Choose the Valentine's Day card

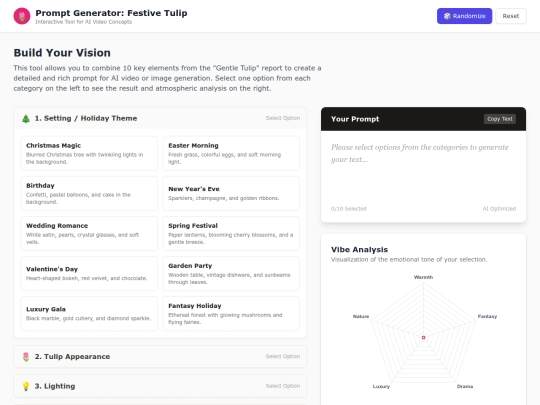click(89, 273)
